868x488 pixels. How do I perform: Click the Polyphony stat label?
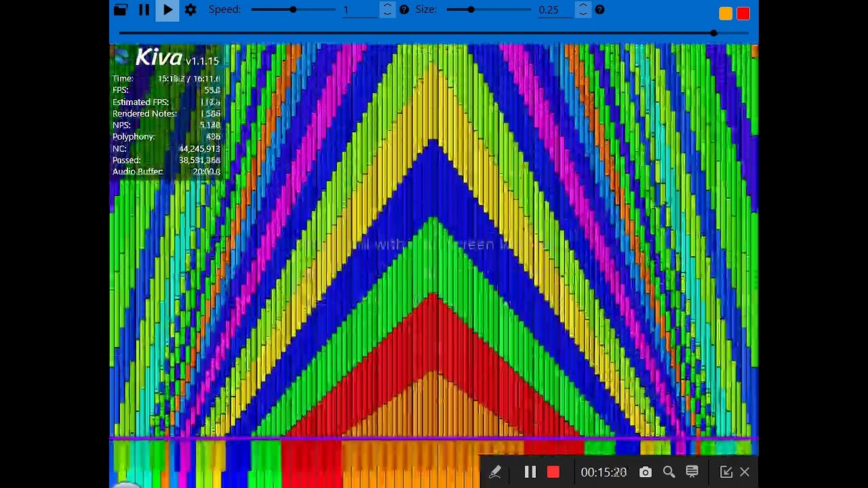[134, 137]
